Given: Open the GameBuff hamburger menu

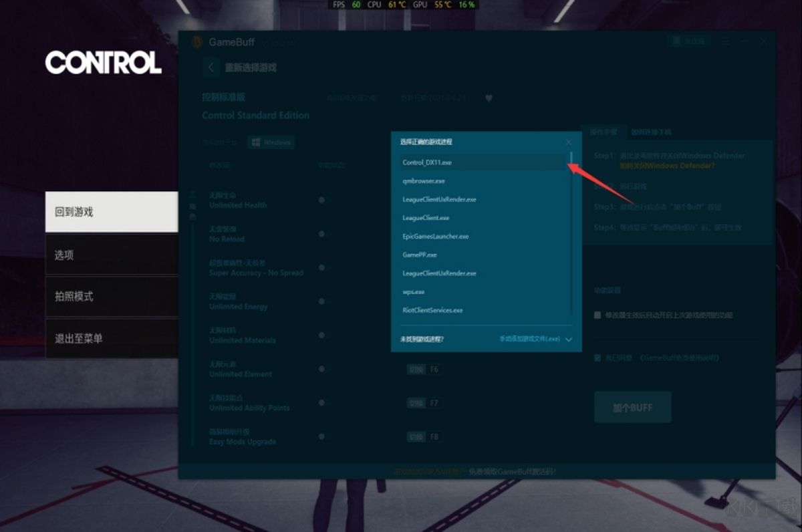Looking at the screenshot, I should tap(726, 41).
